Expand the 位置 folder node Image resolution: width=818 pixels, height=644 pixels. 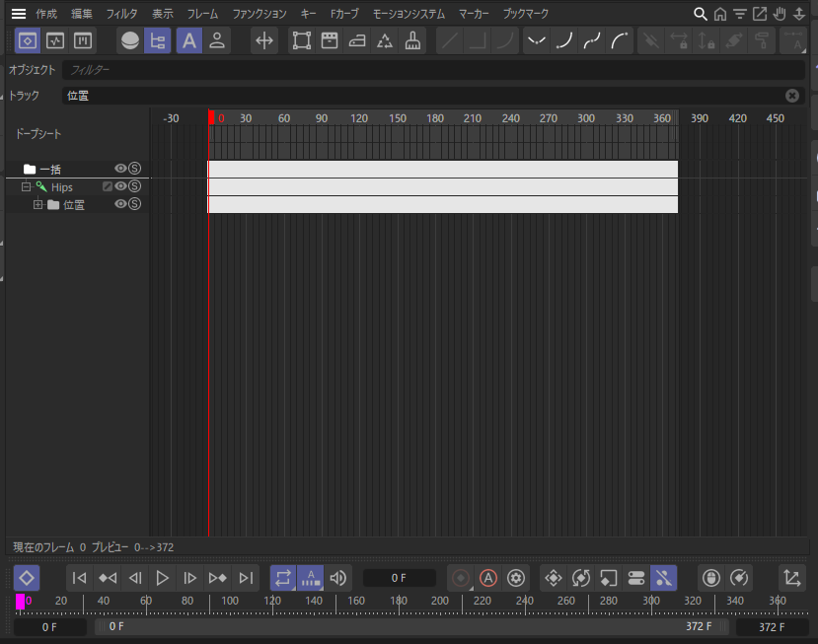coord(38,204)
